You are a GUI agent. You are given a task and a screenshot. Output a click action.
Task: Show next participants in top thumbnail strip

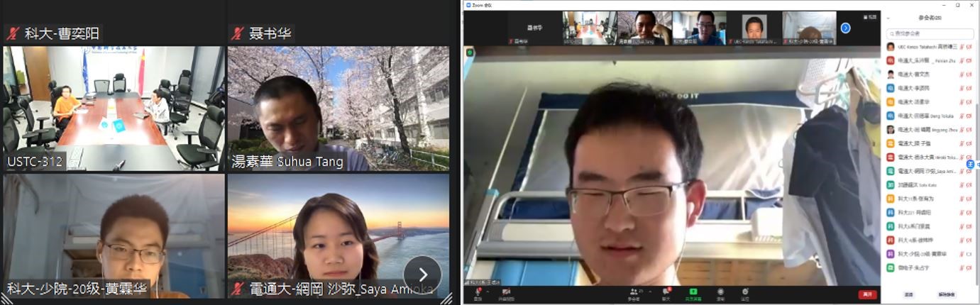click(845, 28)
